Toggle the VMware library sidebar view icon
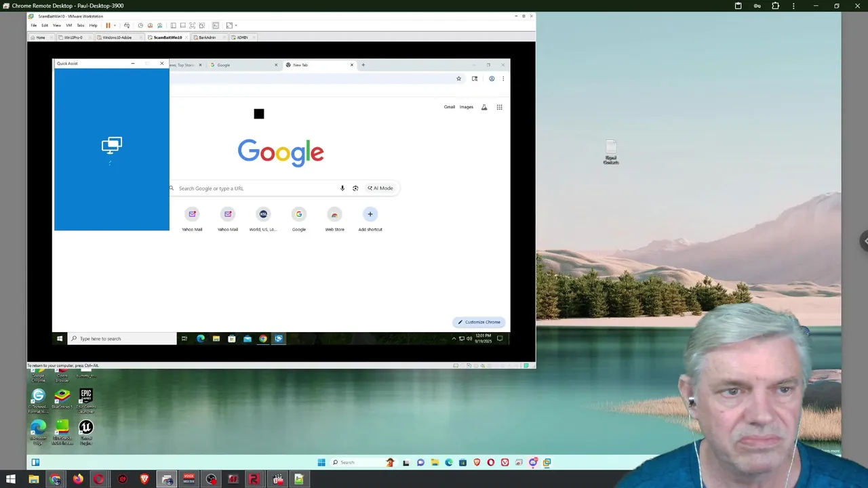The image size is (868, 488). tap(173, 26)
